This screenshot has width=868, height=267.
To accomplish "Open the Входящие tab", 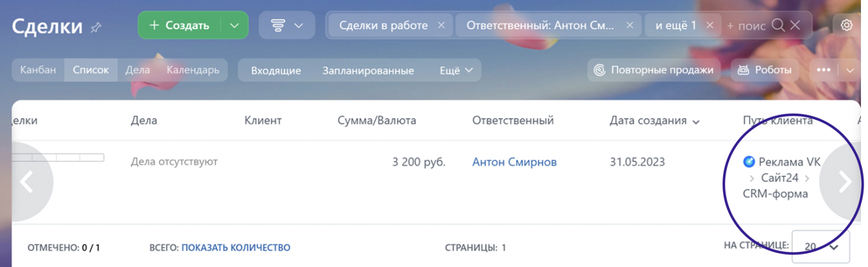I will click(x=276, y=70).
